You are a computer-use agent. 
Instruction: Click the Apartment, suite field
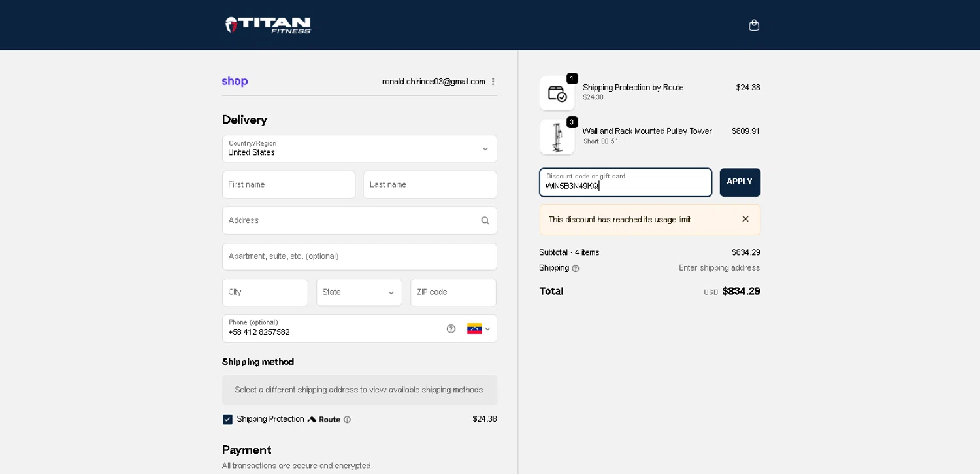pos(359,256)
